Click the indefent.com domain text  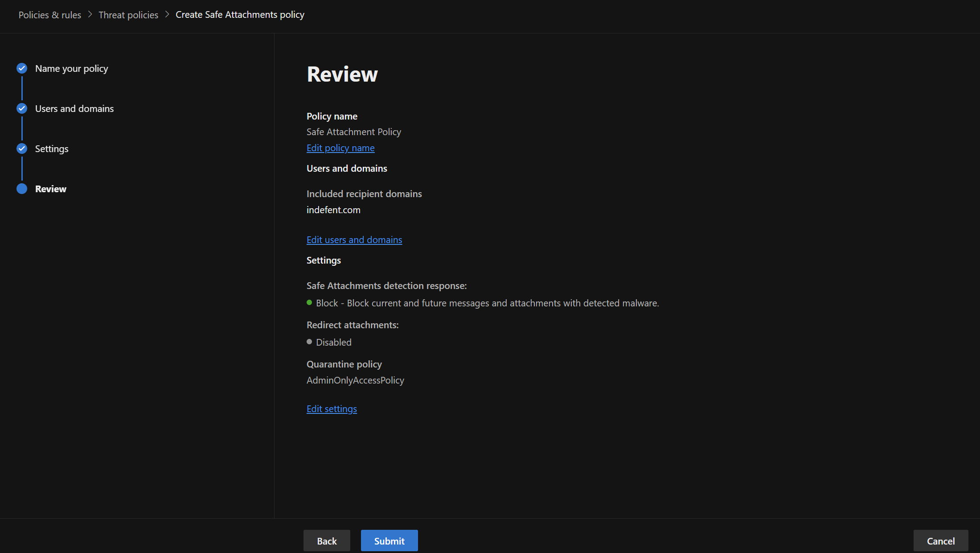coord(333,210)
